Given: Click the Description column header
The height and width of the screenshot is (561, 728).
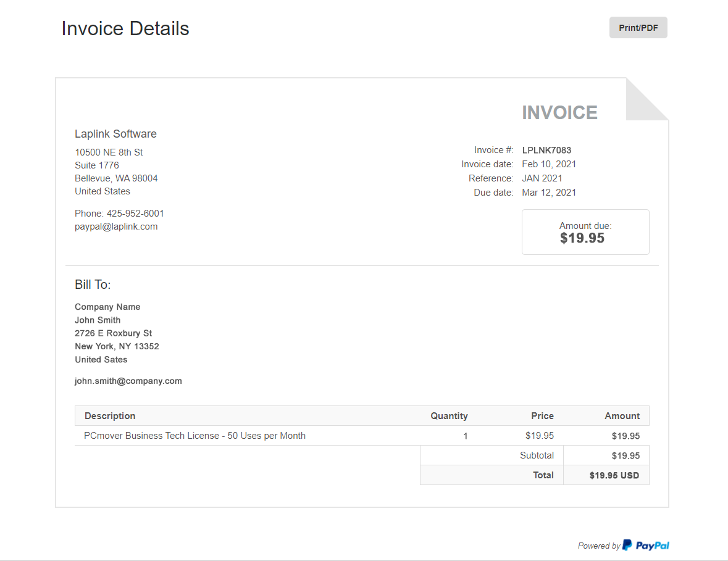Looking at the screenshot, I should pos(110,416).
